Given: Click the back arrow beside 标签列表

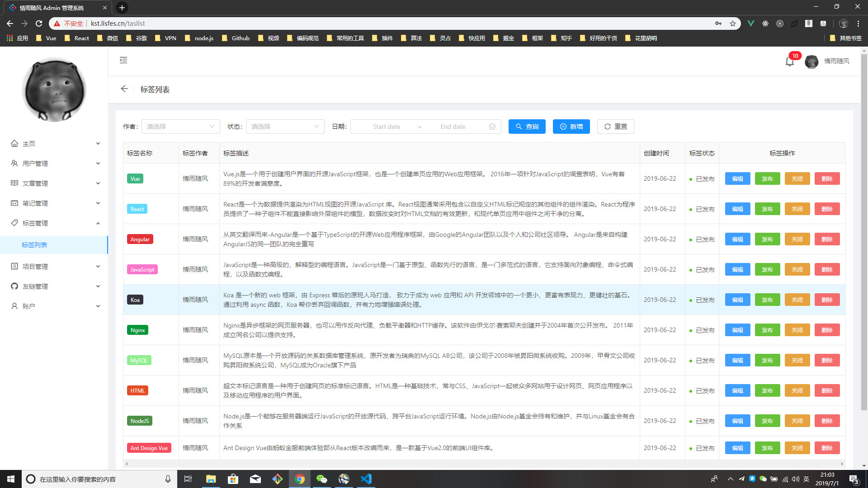Looking at the screenshot, I should 124,89.
